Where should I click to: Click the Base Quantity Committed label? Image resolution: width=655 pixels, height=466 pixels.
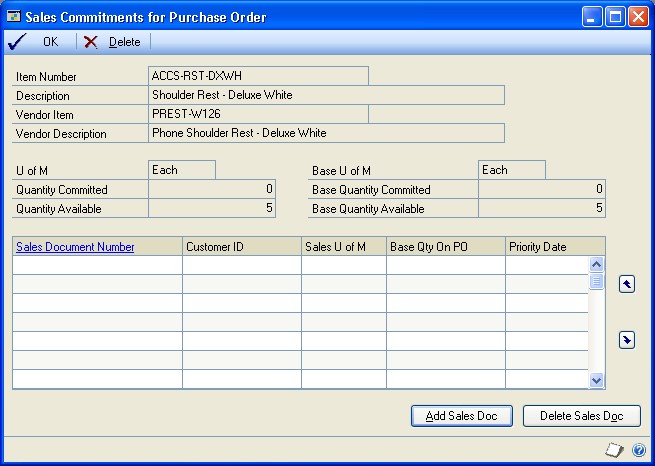coord(371,190)
